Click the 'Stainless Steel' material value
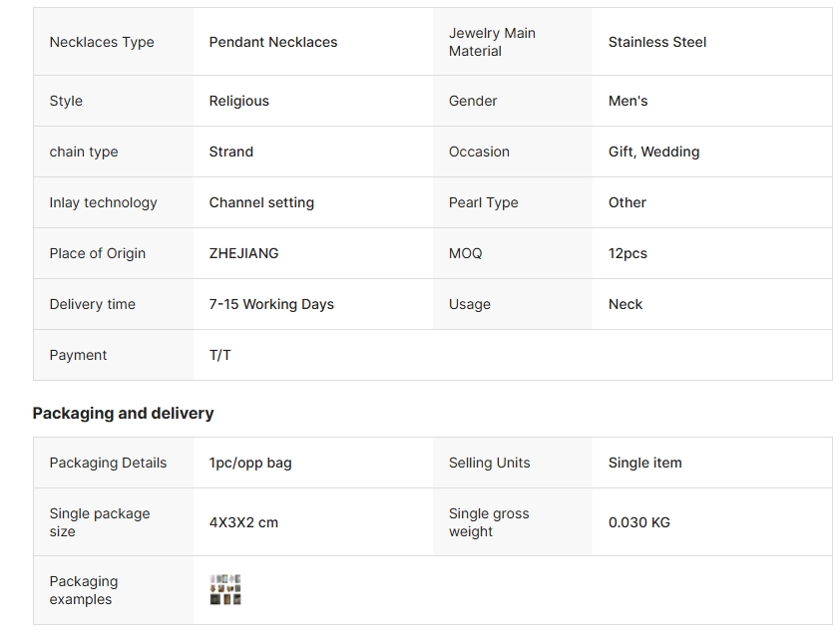This screenshot has height=635, width=840. pos(657,42)
